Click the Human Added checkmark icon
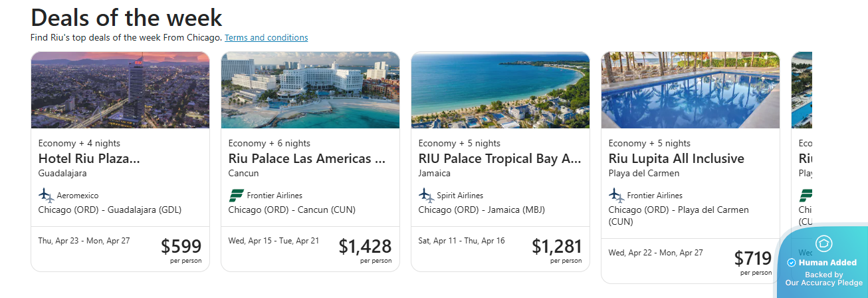 (x=792, y=263)
